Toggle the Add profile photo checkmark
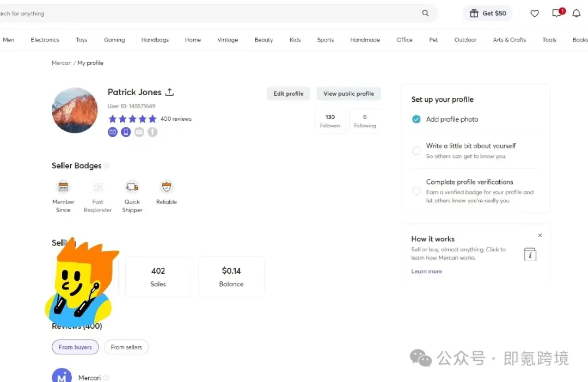588x382 pixels. coord(416,119)
